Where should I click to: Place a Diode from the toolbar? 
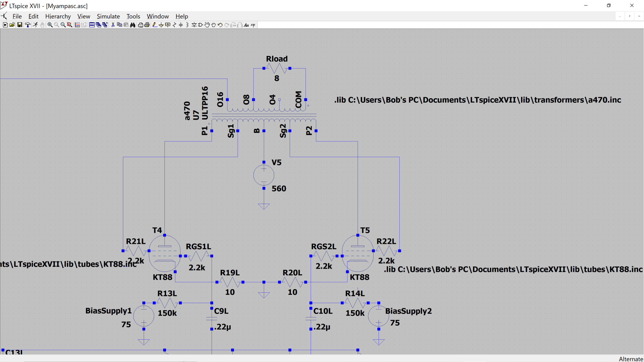click(194, 25)
